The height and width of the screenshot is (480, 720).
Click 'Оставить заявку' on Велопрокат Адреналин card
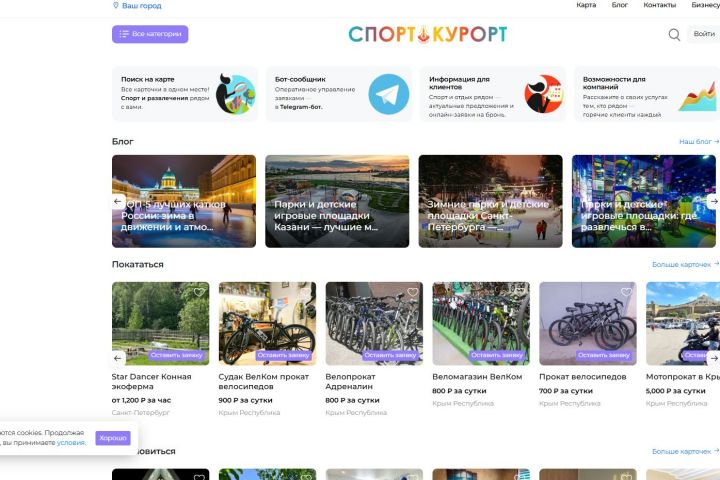(x=390, y=355)
